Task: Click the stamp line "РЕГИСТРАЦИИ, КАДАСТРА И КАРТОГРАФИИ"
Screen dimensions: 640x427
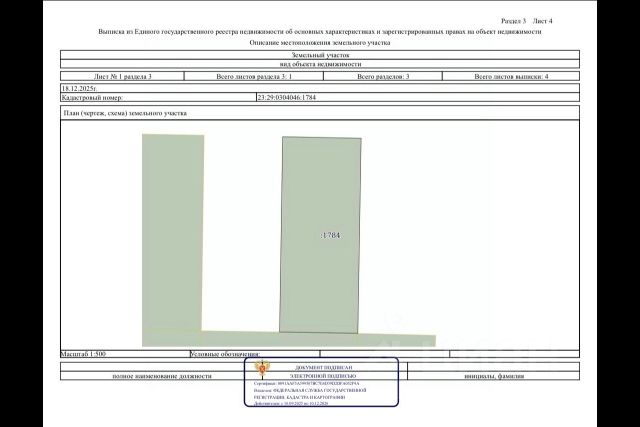Action: pos(299,397)
